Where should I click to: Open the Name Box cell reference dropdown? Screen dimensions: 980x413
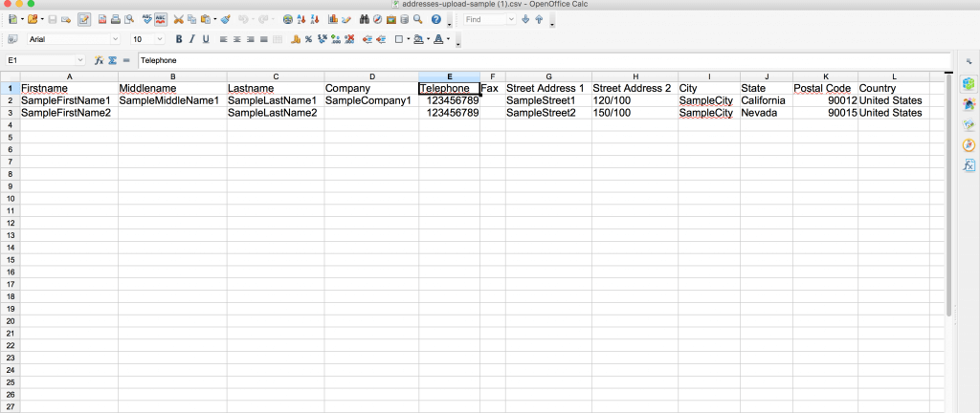pos(80,60)
